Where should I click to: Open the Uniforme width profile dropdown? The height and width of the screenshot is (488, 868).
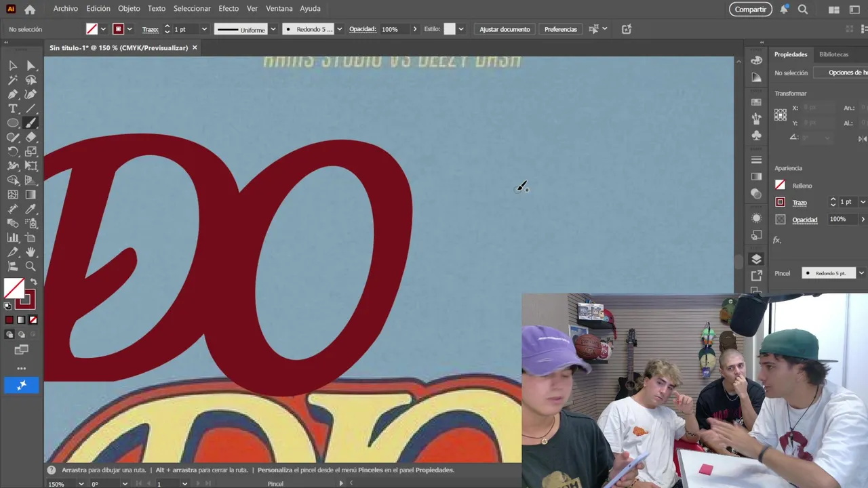(273, 29)
